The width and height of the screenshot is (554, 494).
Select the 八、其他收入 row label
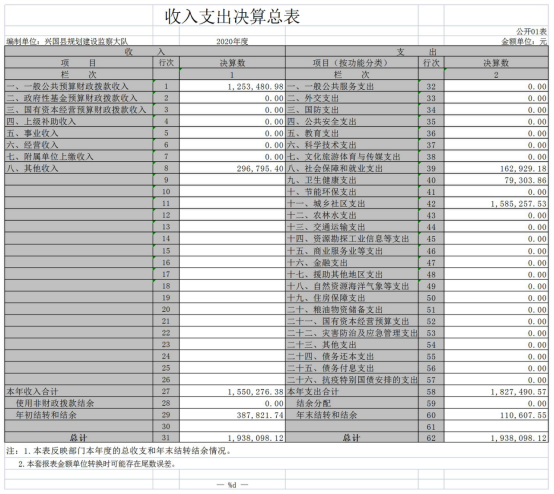point(78,168)
